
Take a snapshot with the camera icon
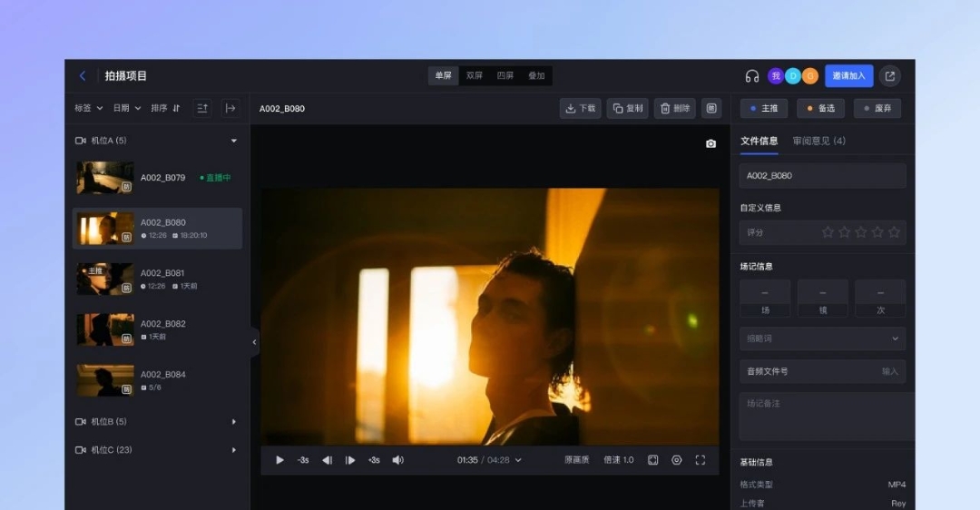coord(710,143)
